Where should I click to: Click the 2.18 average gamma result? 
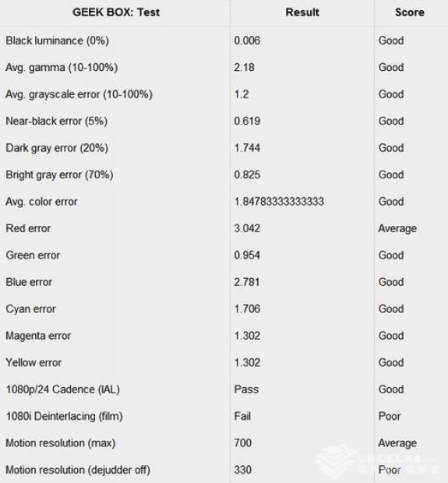pos(244,68)
